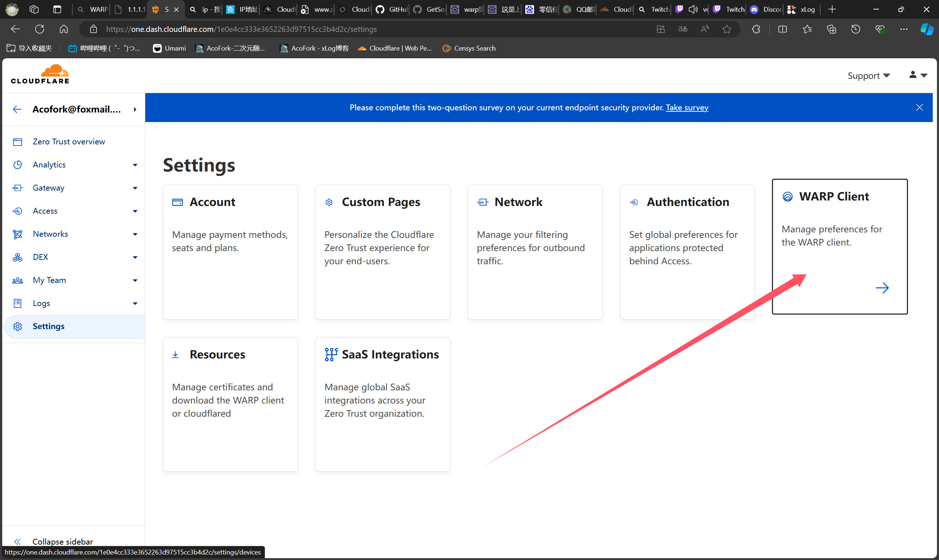This screenshot has width=939, height=560.
Task: Open the favorites list
Action: [807, 29]
